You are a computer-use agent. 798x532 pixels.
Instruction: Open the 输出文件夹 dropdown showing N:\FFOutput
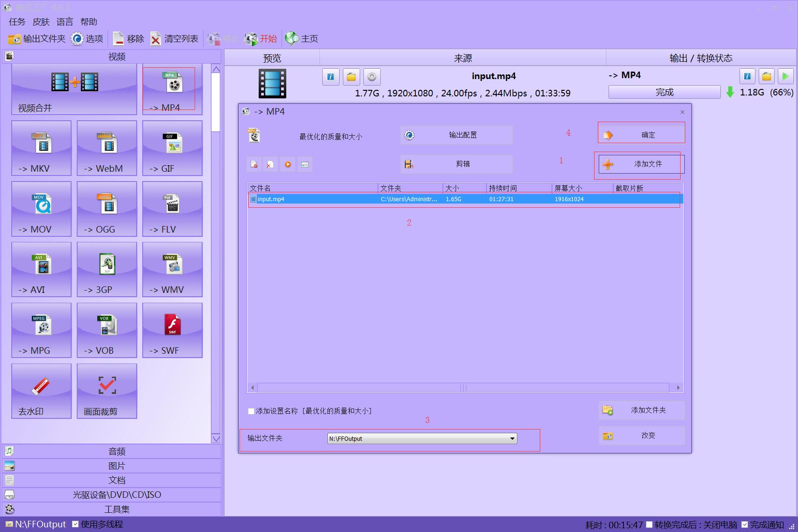[x=513, y=438]
